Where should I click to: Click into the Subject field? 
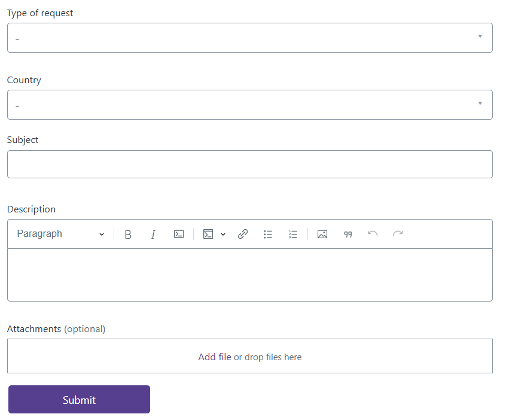[250, 164]
